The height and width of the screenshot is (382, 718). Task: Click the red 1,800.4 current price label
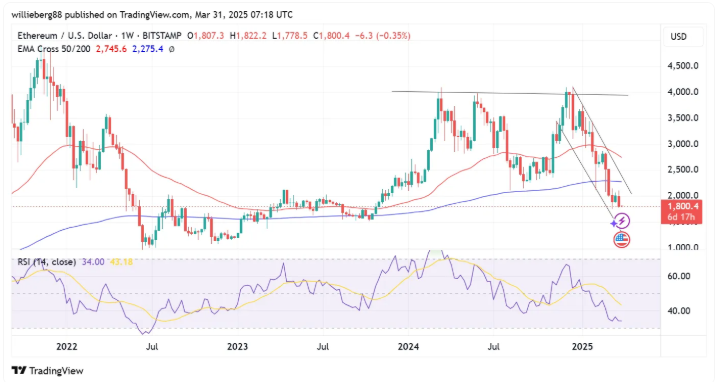click(681, 211)
